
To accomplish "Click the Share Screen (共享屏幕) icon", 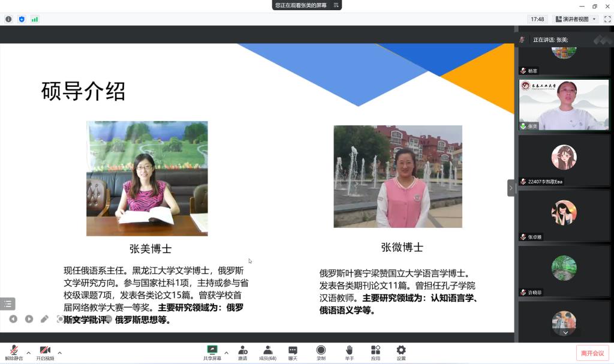I will (x=212, y=351).
